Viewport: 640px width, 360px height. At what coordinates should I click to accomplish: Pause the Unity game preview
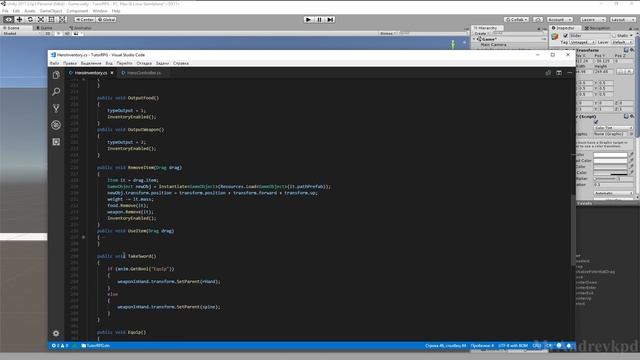pos(320,20)
